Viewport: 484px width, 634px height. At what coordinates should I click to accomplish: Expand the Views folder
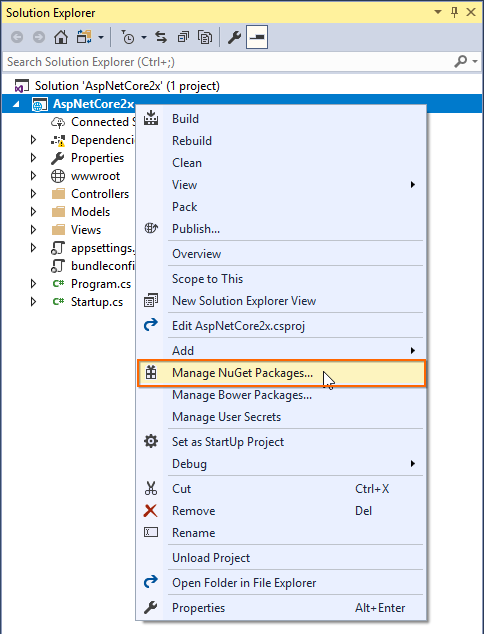(x=34, y=230)
